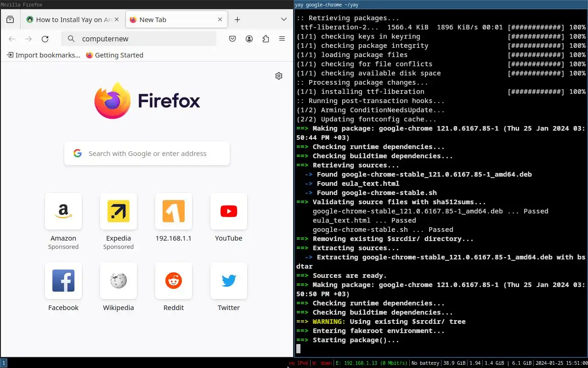Viewport: 588px width, 368px height.
Task: Click the Google G icon in search box
Action: click(x=78, y=153)
